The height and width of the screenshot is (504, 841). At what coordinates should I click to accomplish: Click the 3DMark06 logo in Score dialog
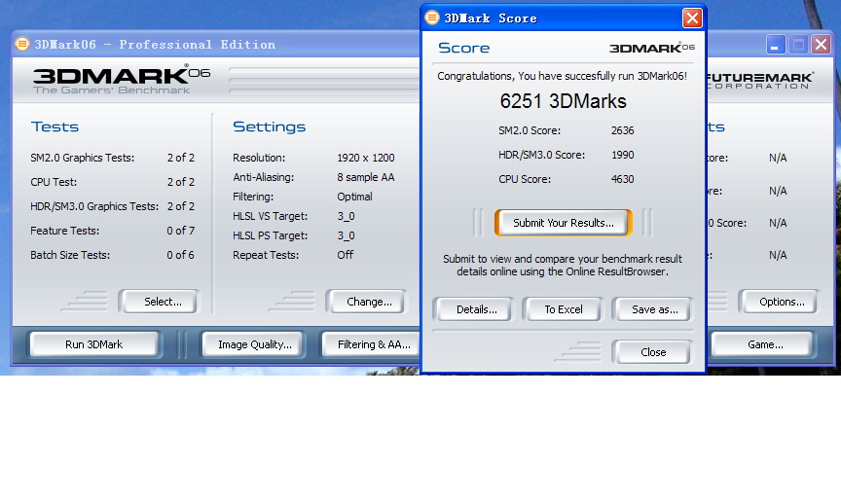coord(651,48)
